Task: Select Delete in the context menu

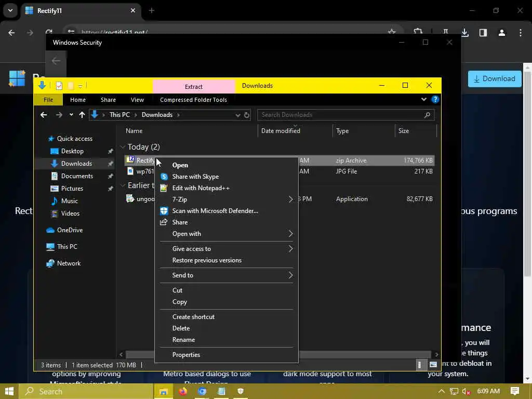Action: 181,328
